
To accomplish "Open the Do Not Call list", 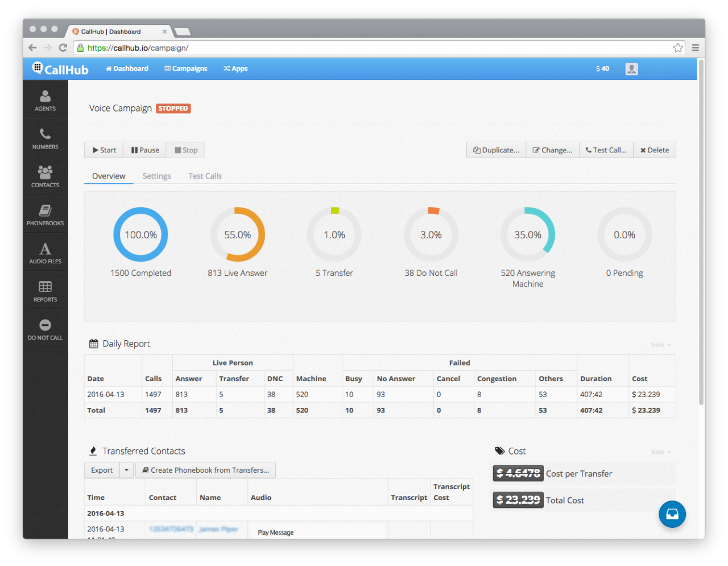I will 45,329.
